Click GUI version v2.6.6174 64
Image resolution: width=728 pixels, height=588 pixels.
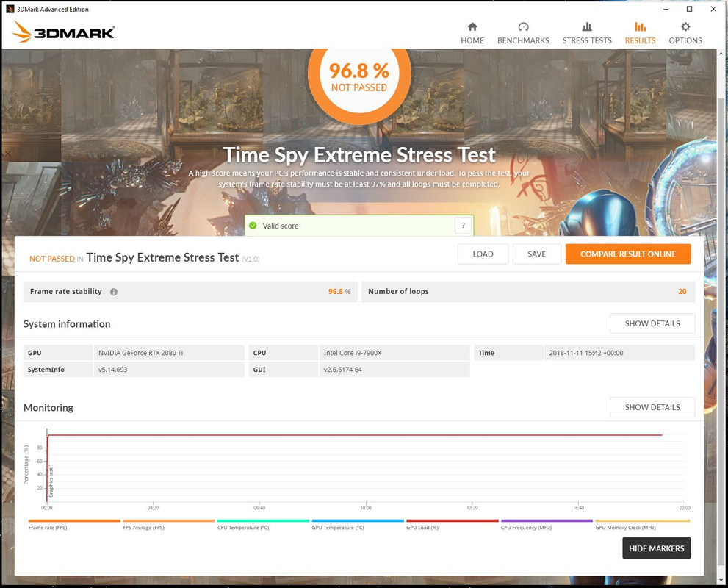coord(342,370)
